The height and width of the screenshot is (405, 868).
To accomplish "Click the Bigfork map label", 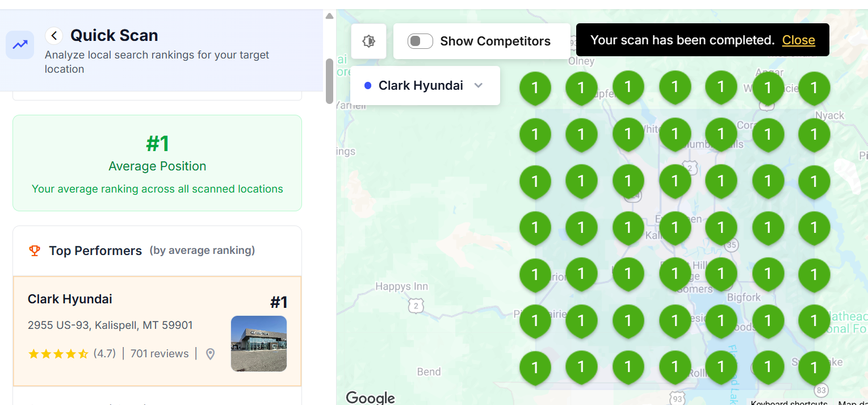I will tap(744, 297).
